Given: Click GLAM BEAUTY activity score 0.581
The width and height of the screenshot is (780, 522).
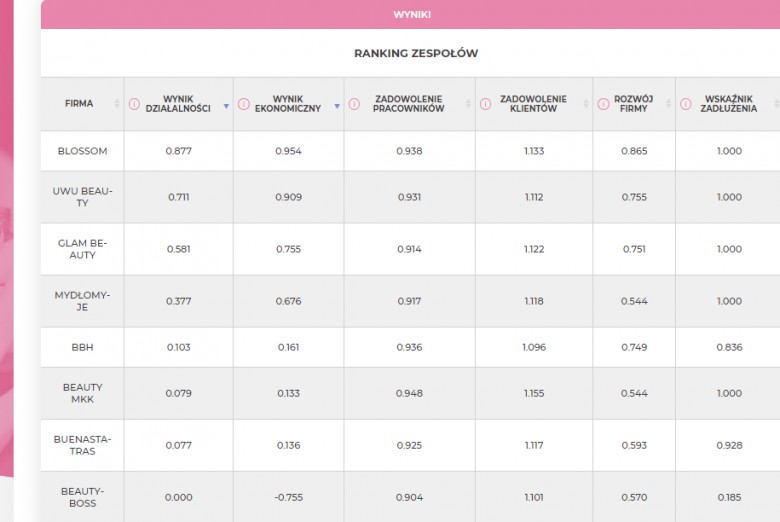Looking at the screenshot, I should 179,249.
